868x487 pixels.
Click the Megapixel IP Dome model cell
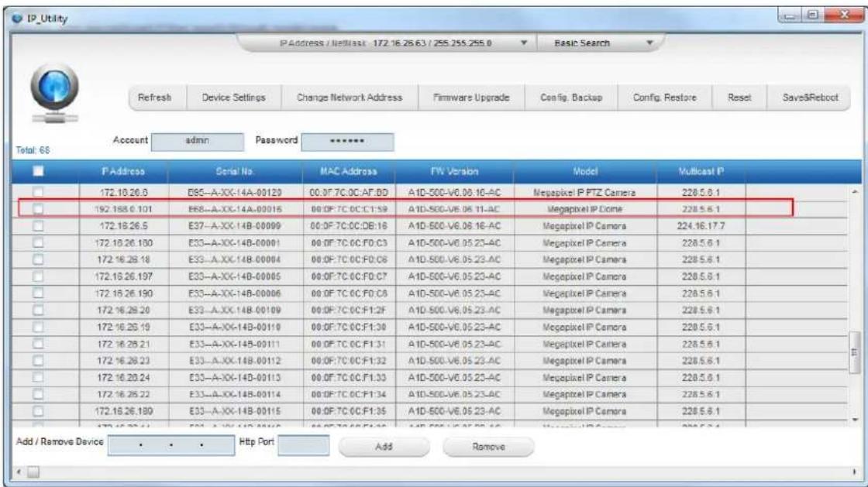(584, 209)
